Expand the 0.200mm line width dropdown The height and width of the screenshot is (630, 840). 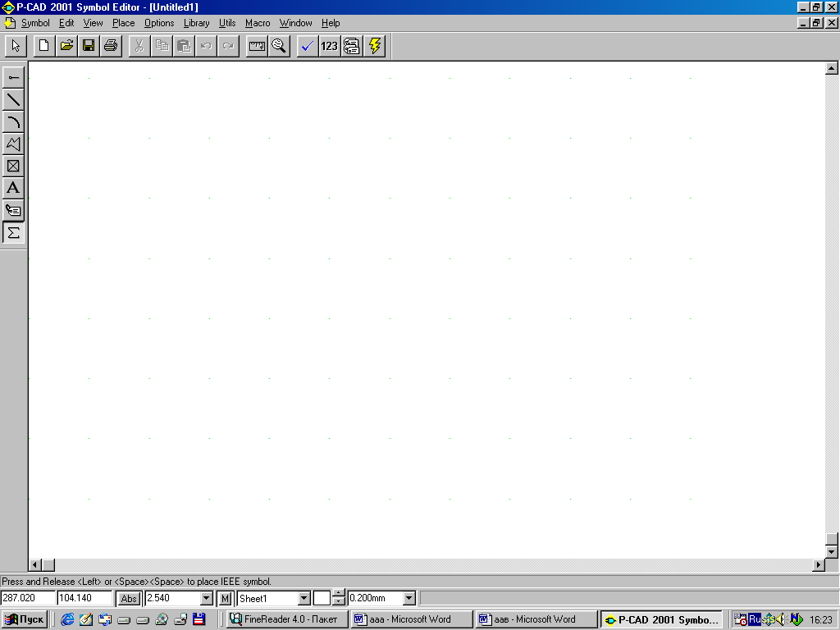[x=409, y=598]
